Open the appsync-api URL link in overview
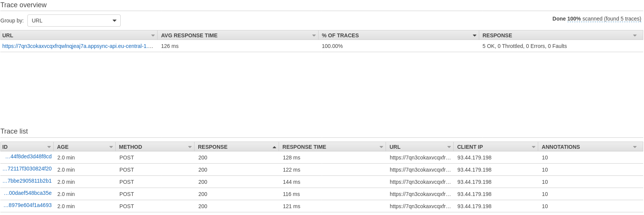 (x=78, y=46)
